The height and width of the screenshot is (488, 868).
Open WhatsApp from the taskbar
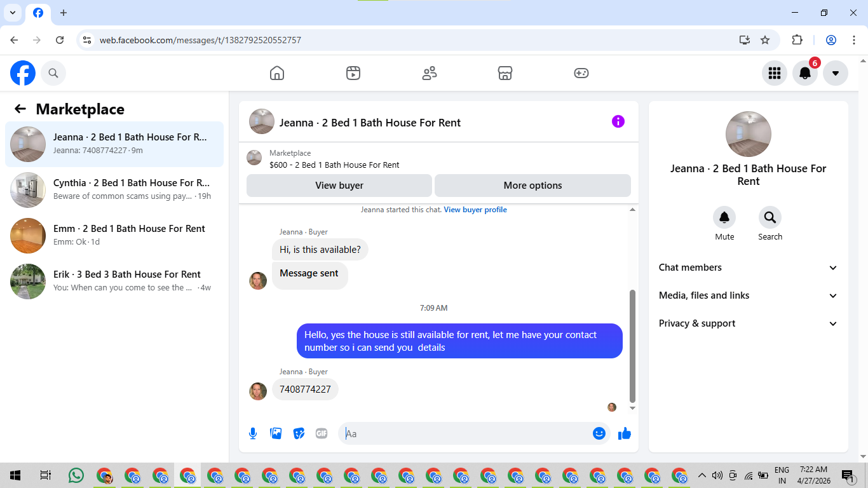76,475
